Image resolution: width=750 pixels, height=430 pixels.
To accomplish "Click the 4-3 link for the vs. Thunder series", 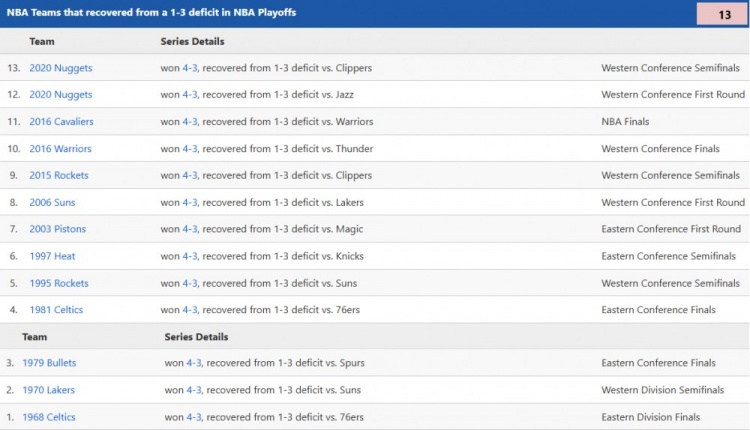I will point(190,149).
